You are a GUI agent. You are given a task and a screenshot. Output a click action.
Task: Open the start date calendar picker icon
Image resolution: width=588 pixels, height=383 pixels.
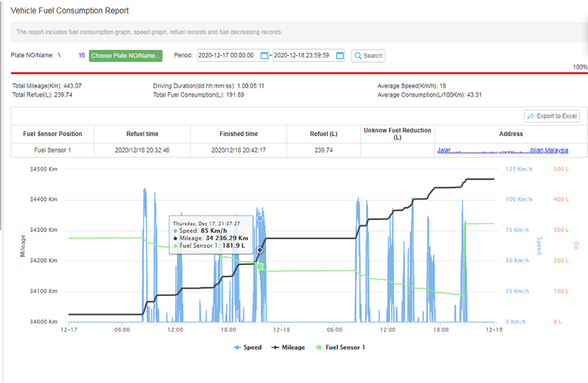coord(265,55)
